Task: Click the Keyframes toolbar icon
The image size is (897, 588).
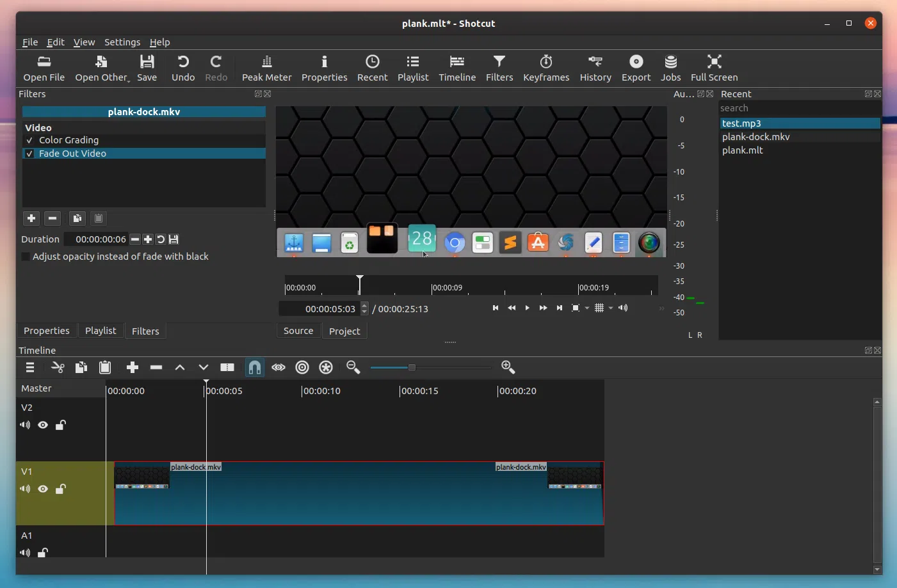Action: coord(545,68)
